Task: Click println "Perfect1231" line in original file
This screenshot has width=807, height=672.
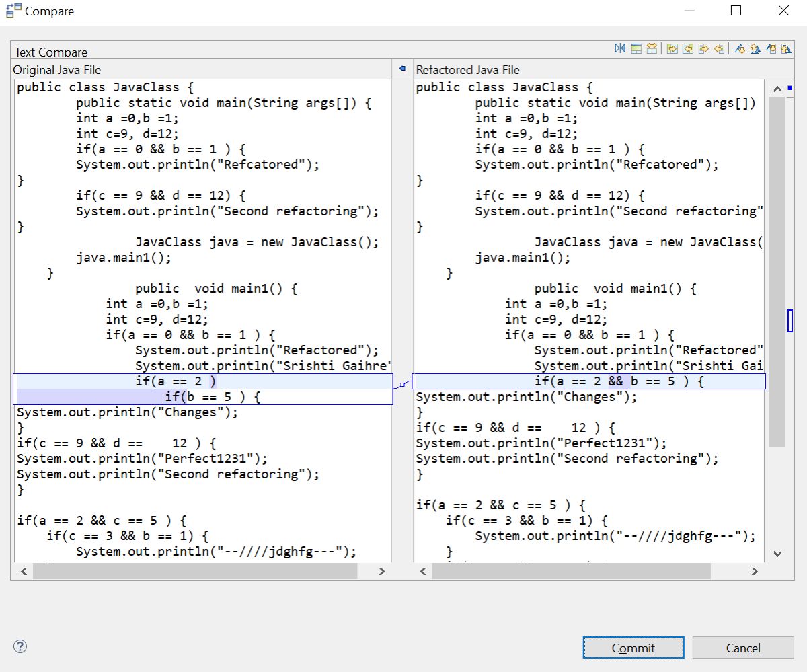Action: (x=143, y=459)
